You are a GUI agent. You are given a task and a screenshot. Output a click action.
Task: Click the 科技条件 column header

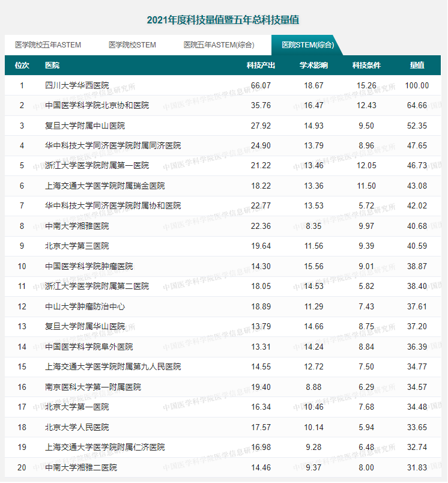point(366,65)
